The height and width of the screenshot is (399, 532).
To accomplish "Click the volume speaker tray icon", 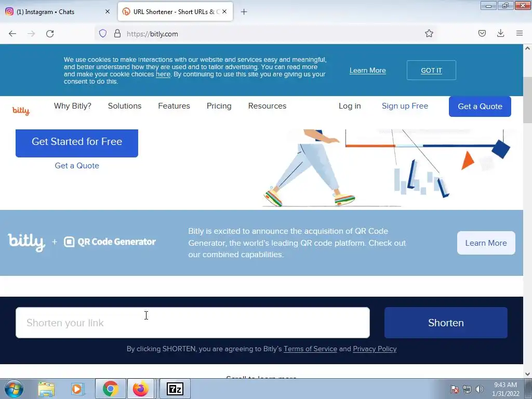I will tap(479, 389).
